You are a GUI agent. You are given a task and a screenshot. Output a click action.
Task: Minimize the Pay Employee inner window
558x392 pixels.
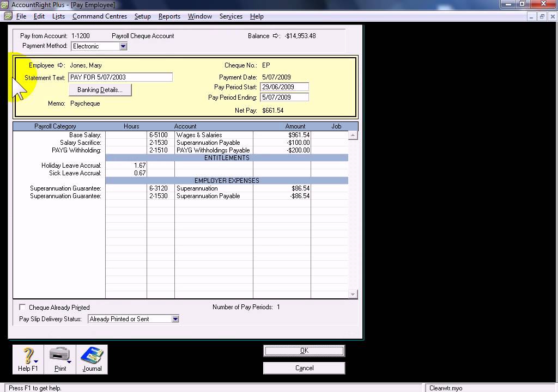pos(531,16)
